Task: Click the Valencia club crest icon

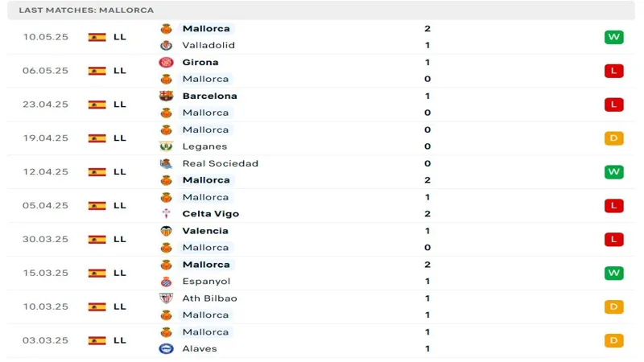Action: coord(167,231)
